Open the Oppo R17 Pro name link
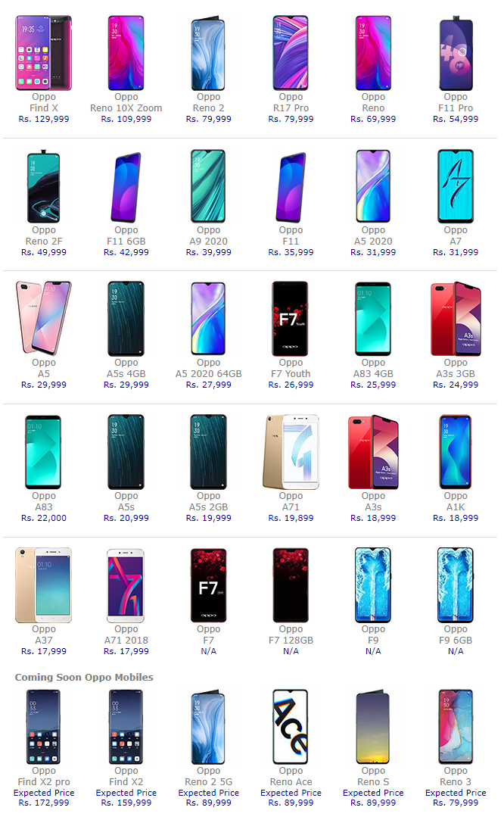 (291, 102)
